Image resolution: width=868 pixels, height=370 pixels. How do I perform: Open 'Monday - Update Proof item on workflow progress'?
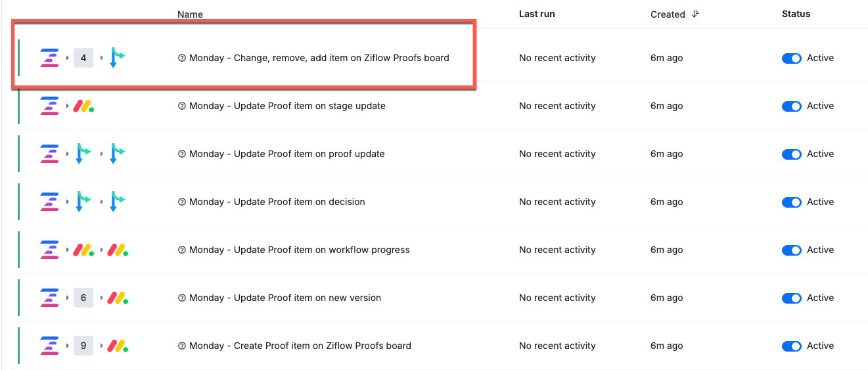pos(299,250)
